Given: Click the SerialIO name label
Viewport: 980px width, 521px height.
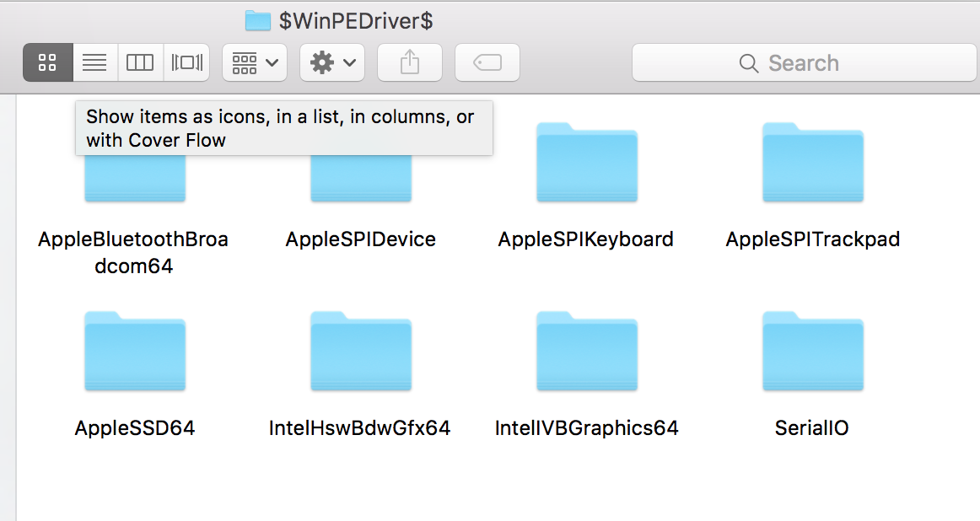Looking at the screenshot, I should pyautogui.click(x=812, y=428).
